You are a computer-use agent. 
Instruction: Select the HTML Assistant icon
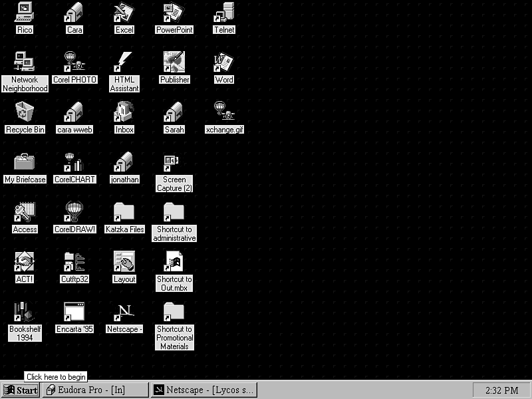pos(124,62)
